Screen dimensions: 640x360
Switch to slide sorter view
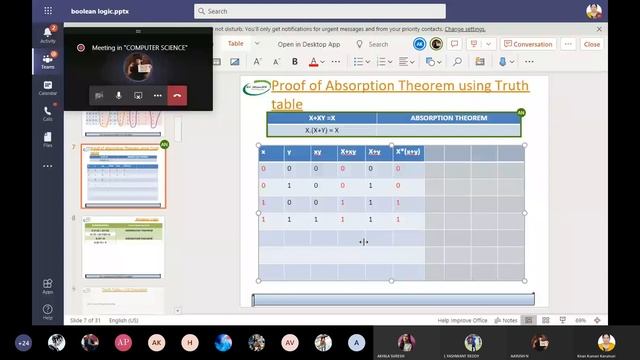(x=546, y=320)
